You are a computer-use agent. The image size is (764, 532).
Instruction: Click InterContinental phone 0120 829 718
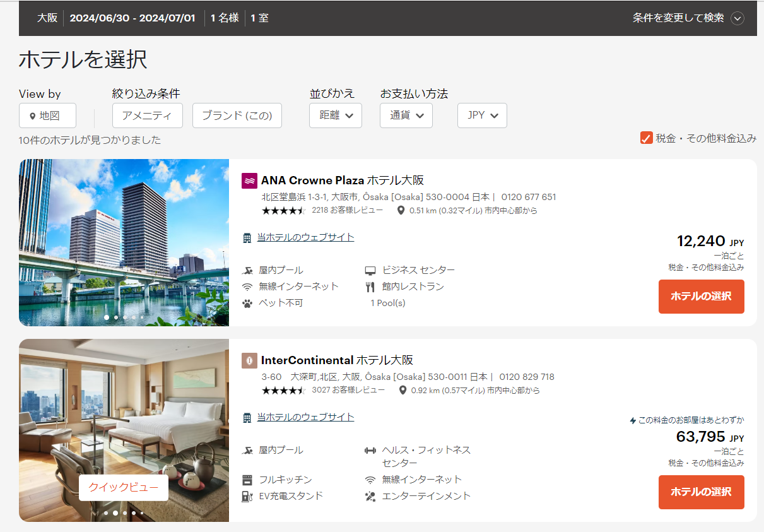(527, 377)
